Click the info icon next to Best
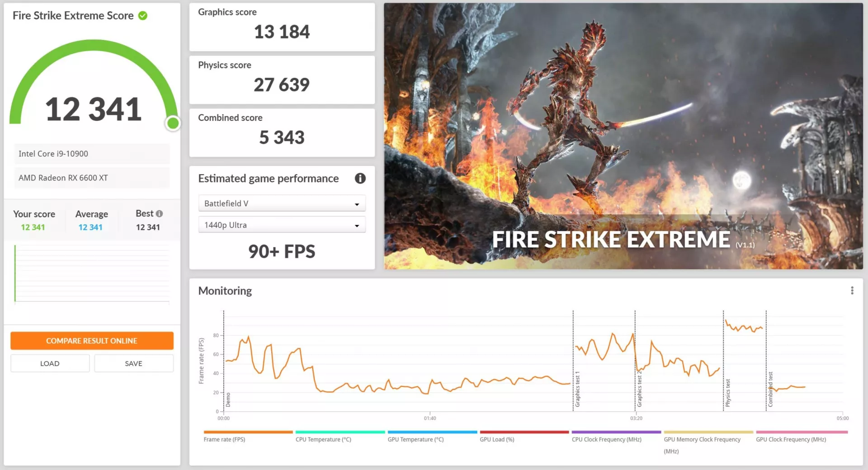Screen dimensions: 868x470 tap(159, 214)
